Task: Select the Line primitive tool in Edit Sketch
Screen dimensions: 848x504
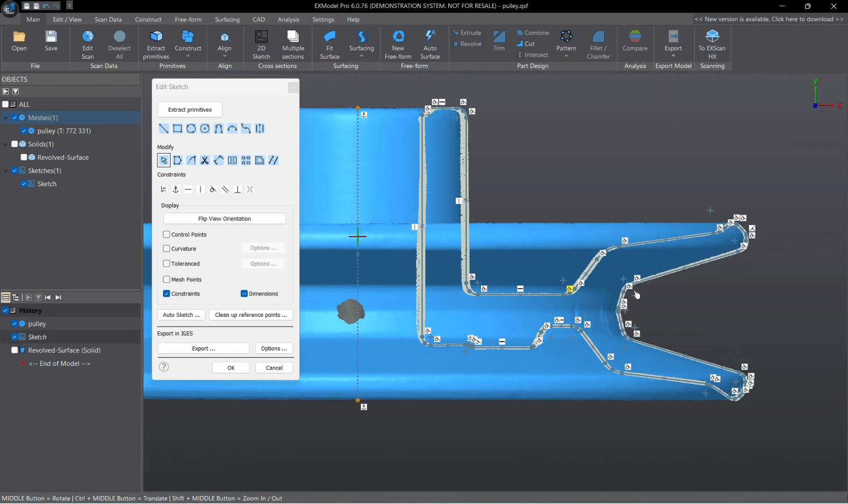Action: coord(163,129)
